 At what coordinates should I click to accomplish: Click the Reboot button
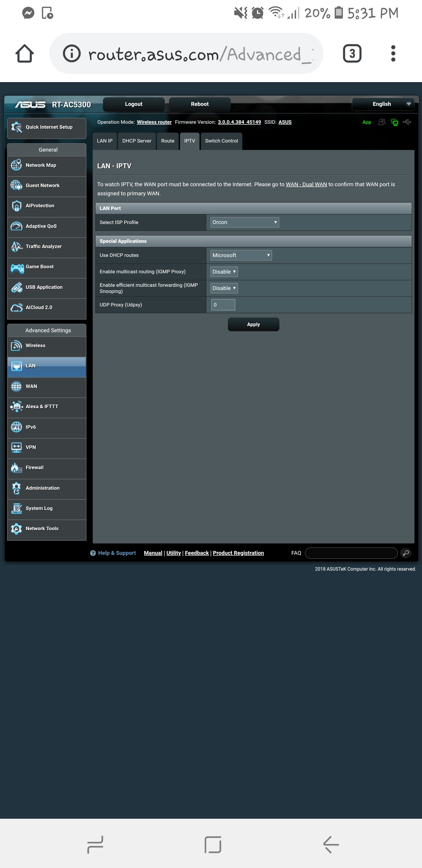click(200, 104)
